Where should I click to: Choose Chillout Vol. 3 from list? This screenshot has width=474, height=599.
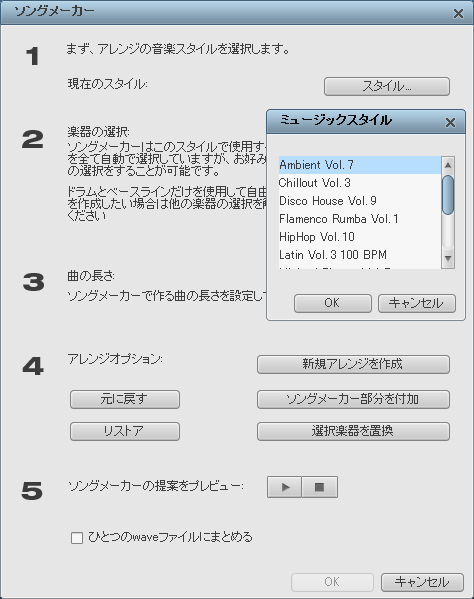359,183
